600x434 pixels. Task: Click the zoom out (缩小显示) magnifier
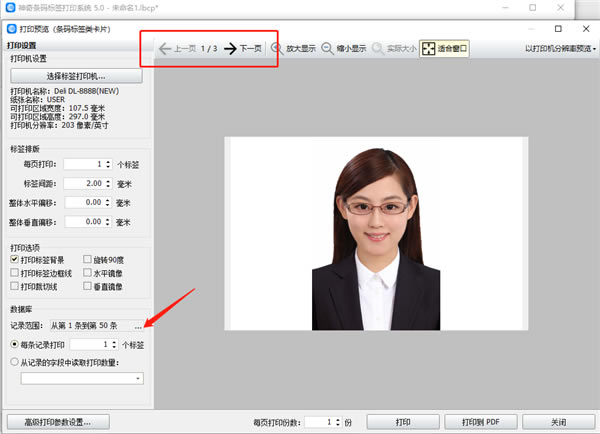327,48
